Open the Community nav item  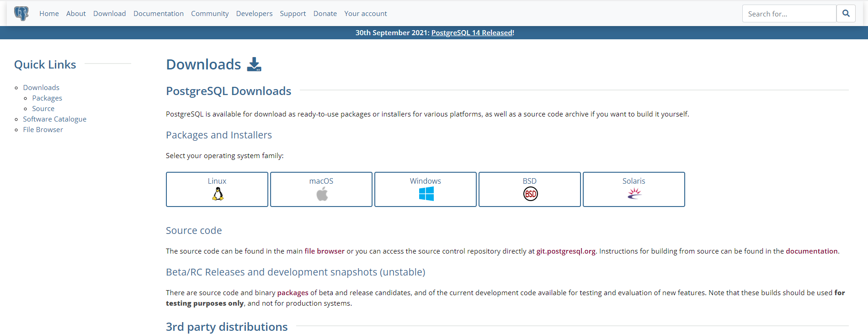pos(210,14)
